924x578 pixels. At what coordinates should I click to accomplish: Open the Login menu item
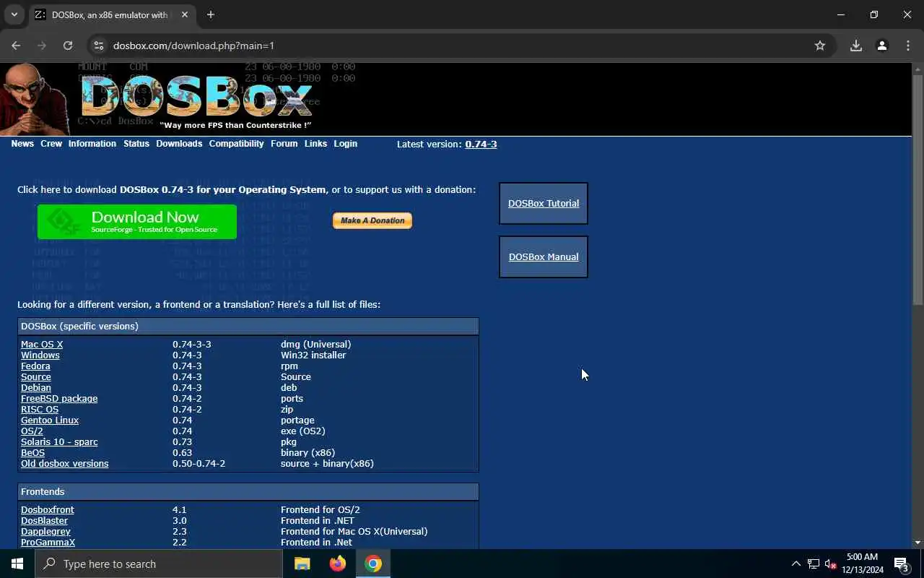point(345,144)
